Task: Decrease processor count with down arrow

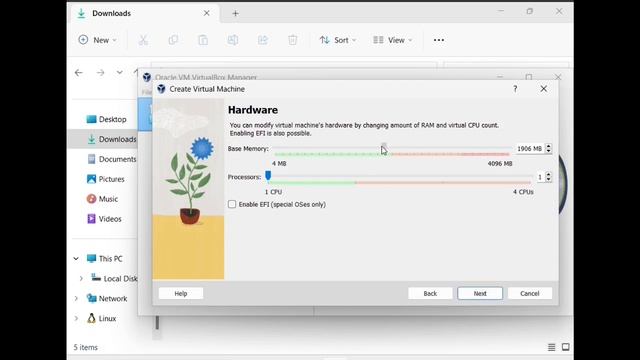Action: point(549,179)
